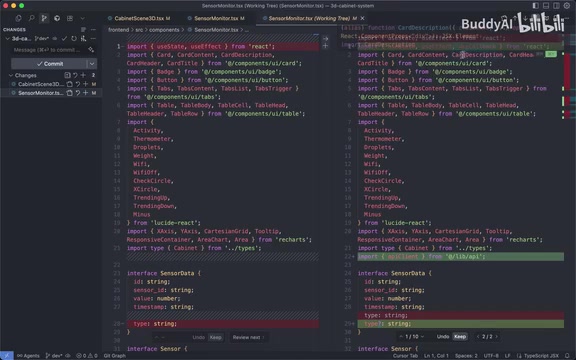
Task: Click the view-as-tree icon in Changes header
Action: click(83, 29)
